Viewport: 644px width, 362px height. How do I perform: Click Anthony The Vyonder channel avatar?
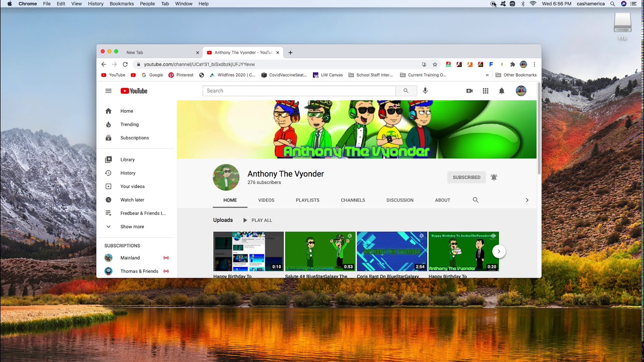[x=226, y=177]
